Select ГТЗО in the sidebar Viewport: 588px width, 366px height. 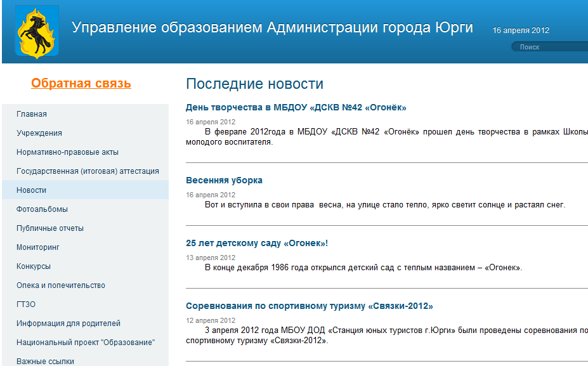[26, 304]
